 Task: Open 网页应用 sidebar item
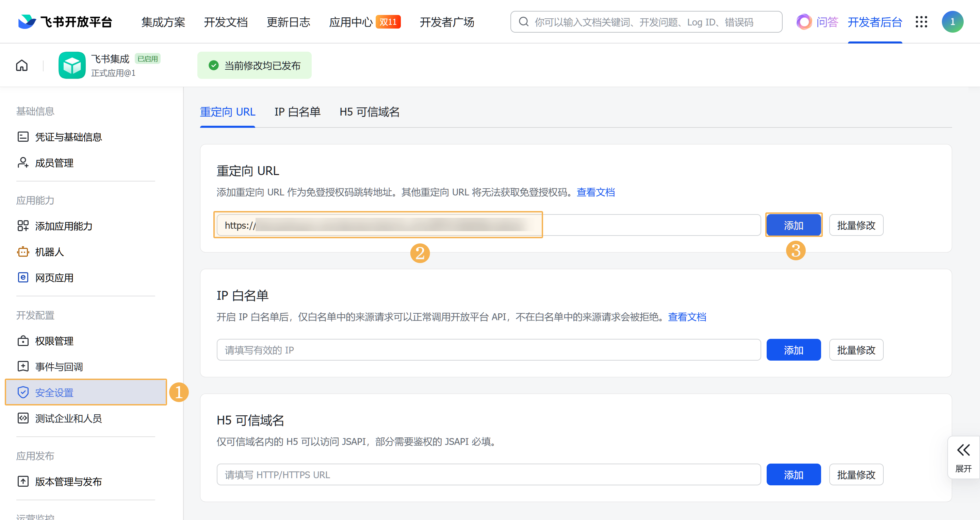coord(54,277)
